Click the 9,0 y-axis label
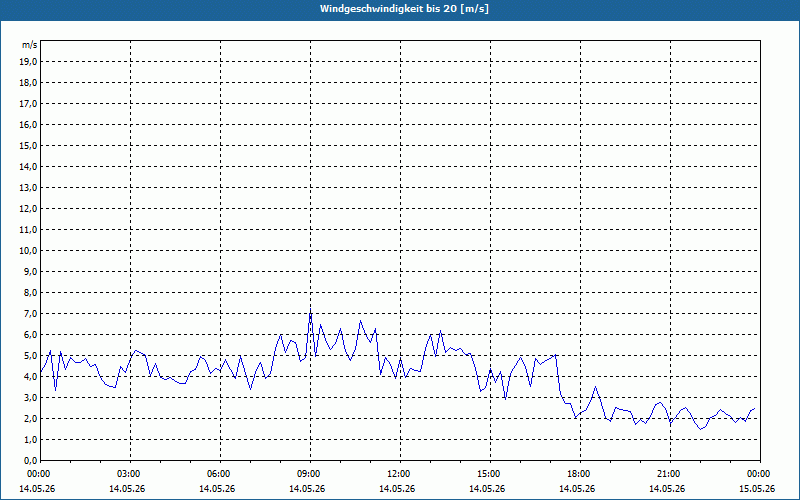Viewport: 800px width, 500px height. 30,271
